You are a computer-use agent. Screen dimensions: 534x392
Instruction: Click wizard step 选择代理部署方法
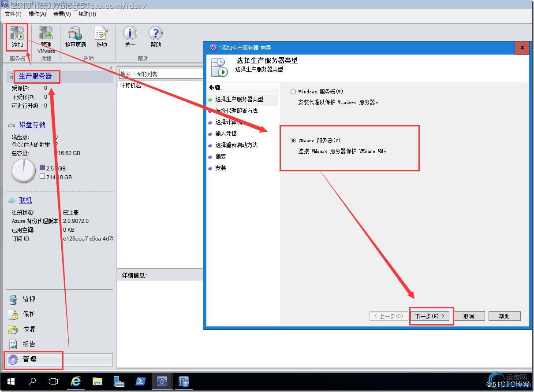pyautogui.click(x=236, y=111)
